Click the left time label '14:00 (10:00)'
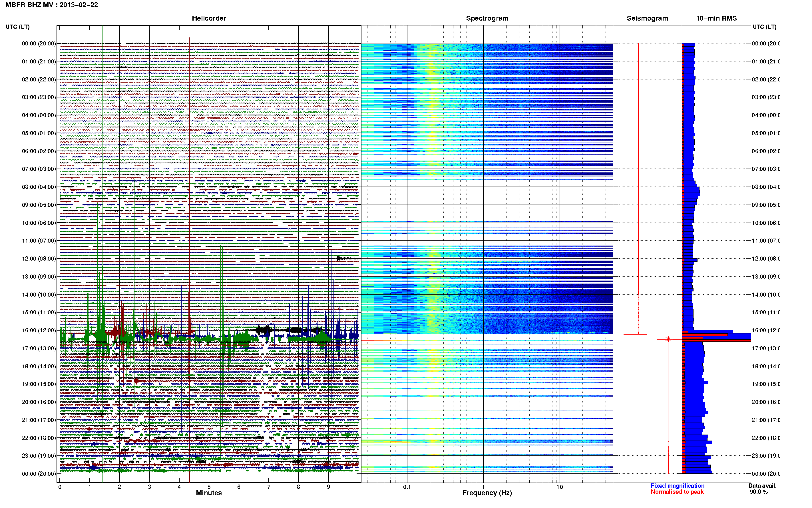 (39, 295)
